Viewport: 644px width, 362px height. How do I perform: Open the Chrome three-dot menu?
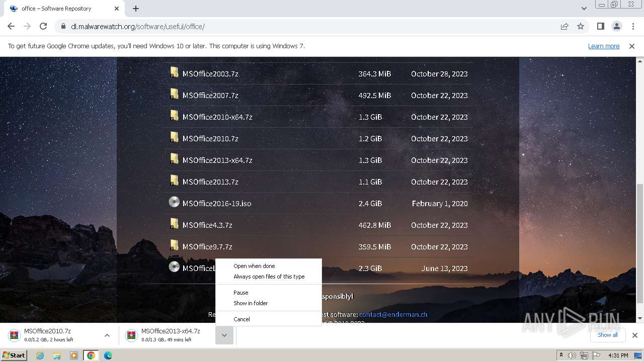[x=632, y=26]
